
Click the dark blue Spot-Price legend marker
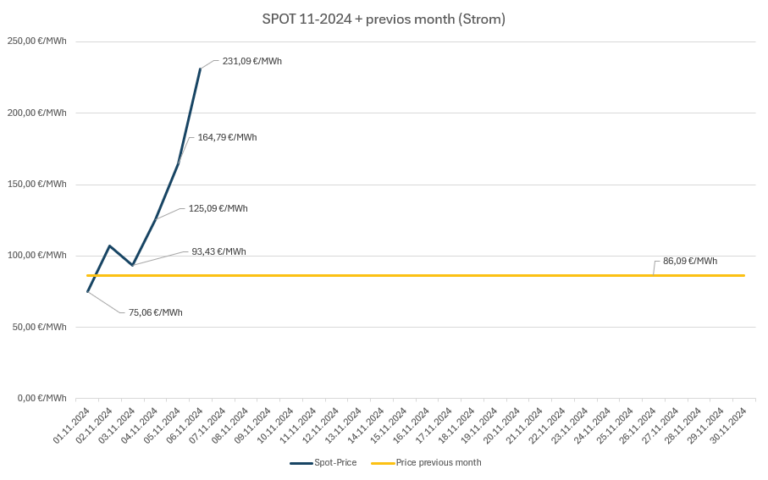(303, 463)
